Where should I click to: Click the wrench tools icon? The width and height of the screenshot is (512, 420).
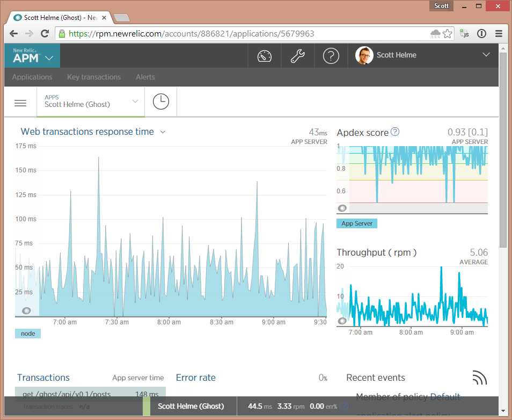click(x=298, y=55)
